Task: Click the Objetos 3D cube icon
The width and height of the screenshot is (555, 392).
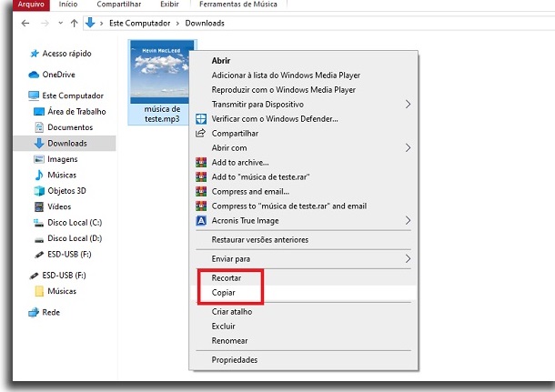Action: click(x=39, y=191)
